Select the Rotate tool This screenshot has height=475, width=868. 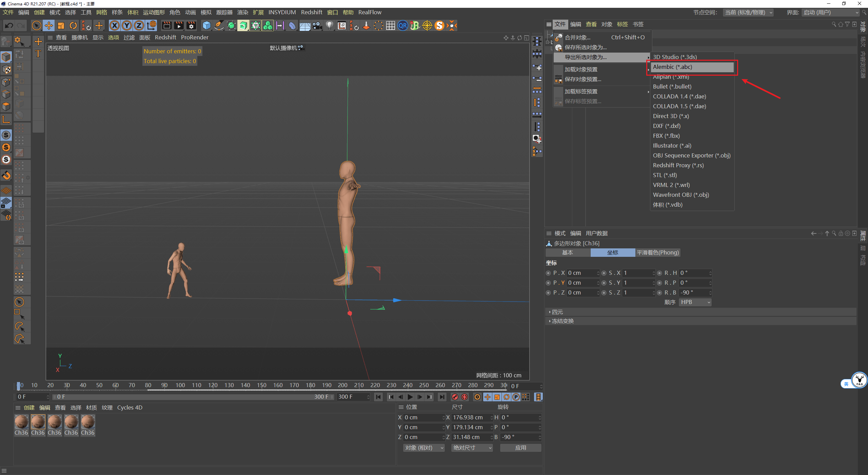pos(73,25)
